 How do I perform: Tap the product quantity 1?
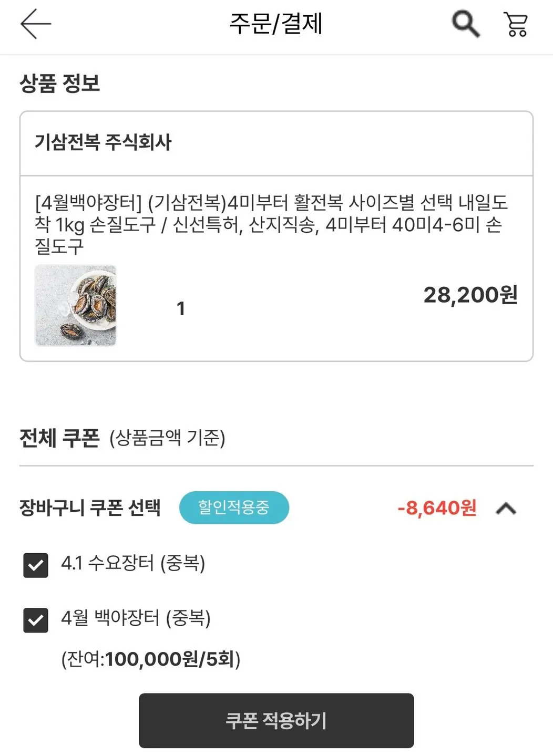(x=181, y=309)
